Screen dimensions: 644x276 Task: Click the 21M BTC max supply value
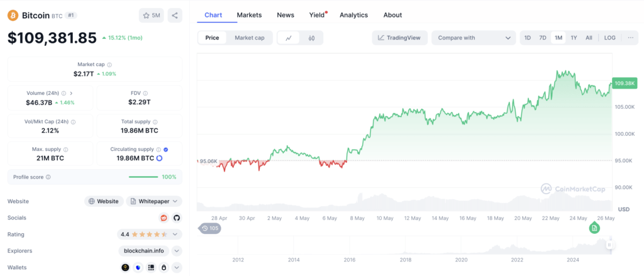pos(50,158)
